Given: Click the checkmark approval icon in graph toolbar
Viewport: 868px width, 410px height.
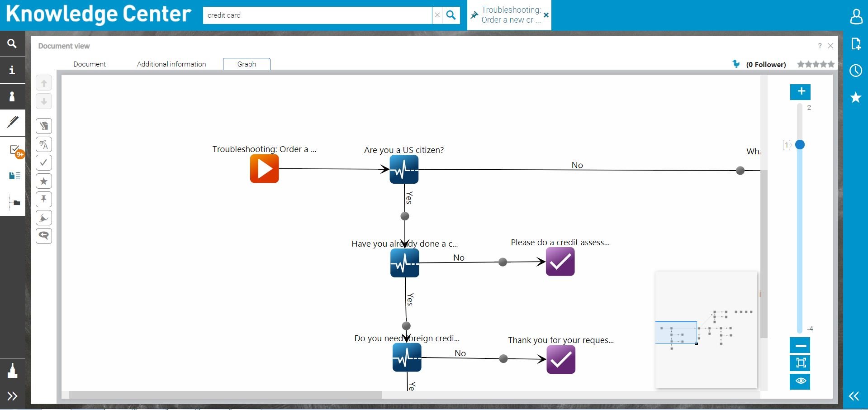Looking at the screenshot, I should (44, 162).
